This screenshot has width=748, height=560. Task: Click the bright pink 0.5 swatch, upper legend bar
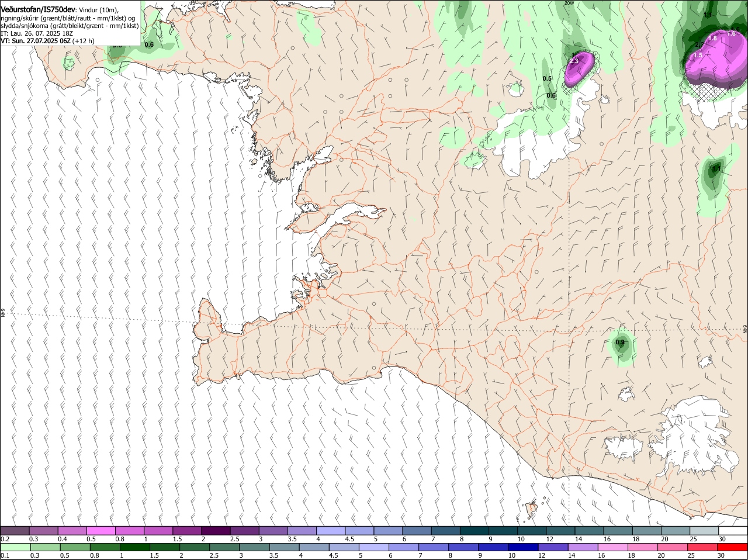101,531
